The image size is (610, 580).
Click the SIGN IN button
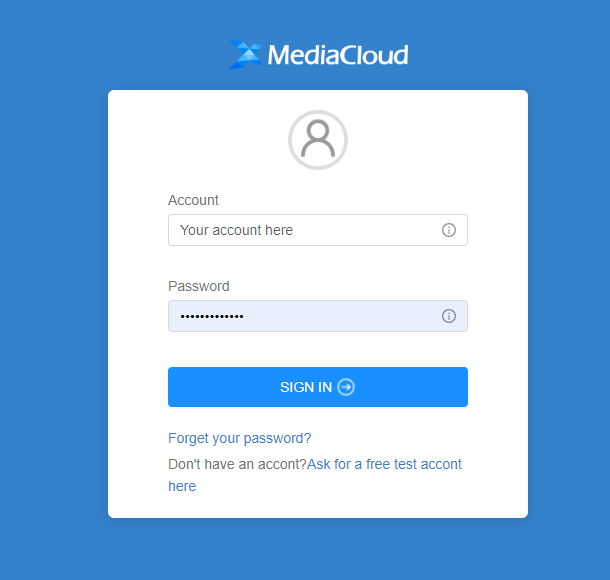318,387
